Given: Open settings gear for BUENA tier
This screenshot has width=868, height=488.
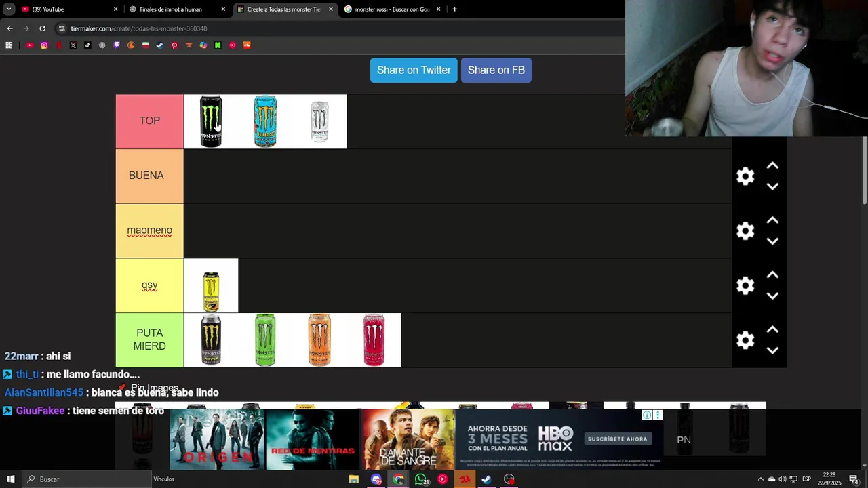Looking at the screenshot, I should [745, 176].
